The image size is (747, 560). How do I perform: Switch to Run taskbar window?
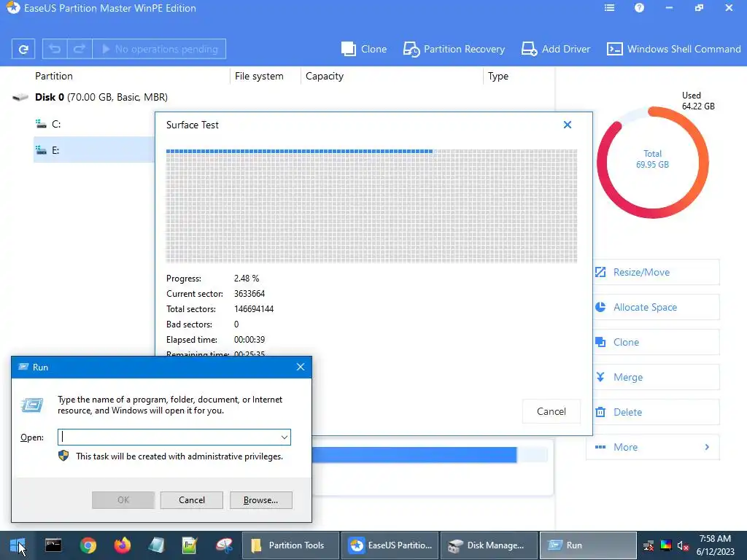589,545
